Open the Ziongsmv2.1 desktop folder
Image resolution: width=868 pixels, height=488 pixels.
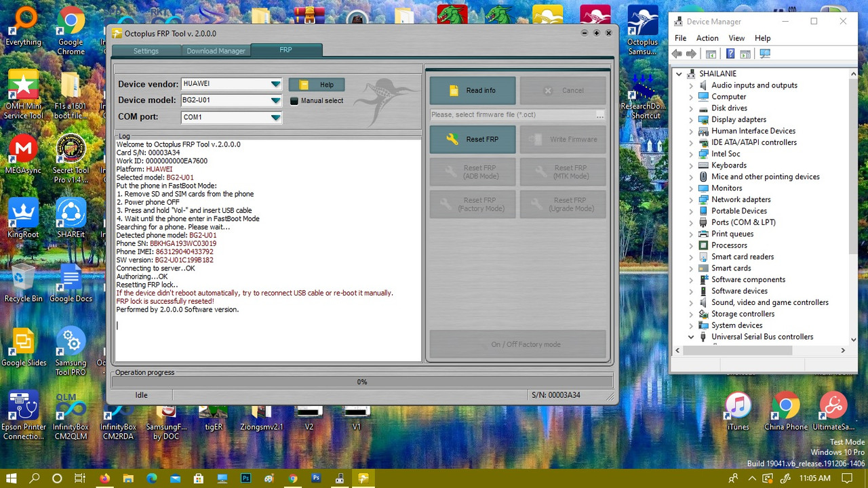coord(261,415)
